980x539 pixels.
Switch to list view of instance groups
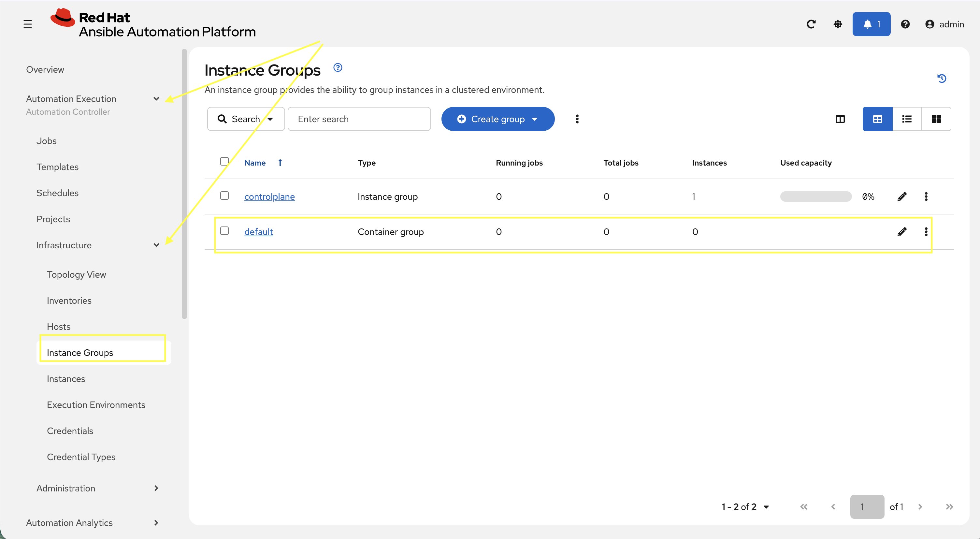click(x=907, y=119)
